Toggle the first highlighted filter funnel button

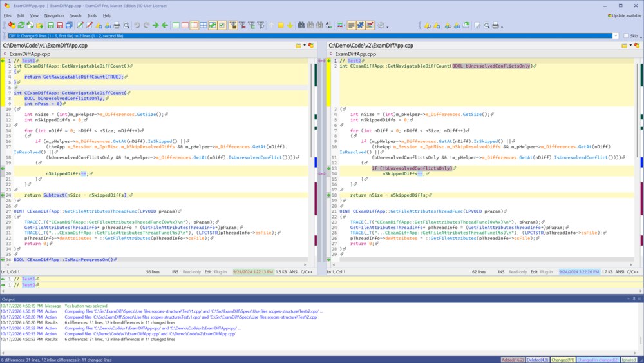(233, 26)
